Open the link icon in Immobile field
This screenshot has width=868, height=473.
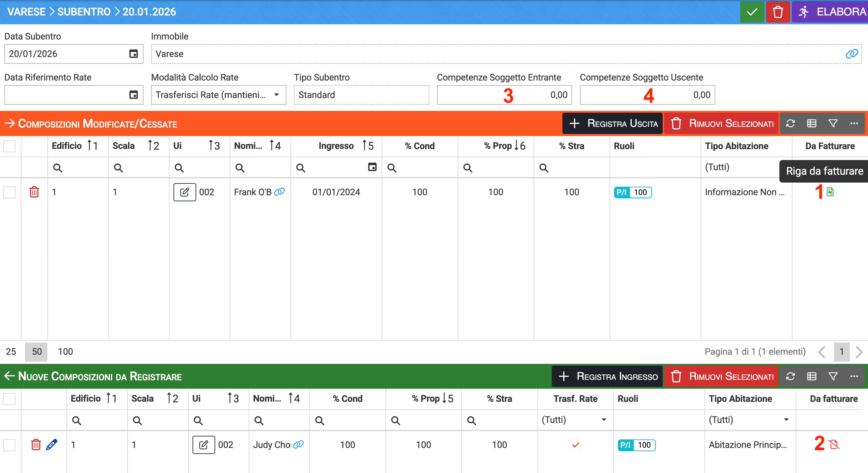[x=852, y=54]
